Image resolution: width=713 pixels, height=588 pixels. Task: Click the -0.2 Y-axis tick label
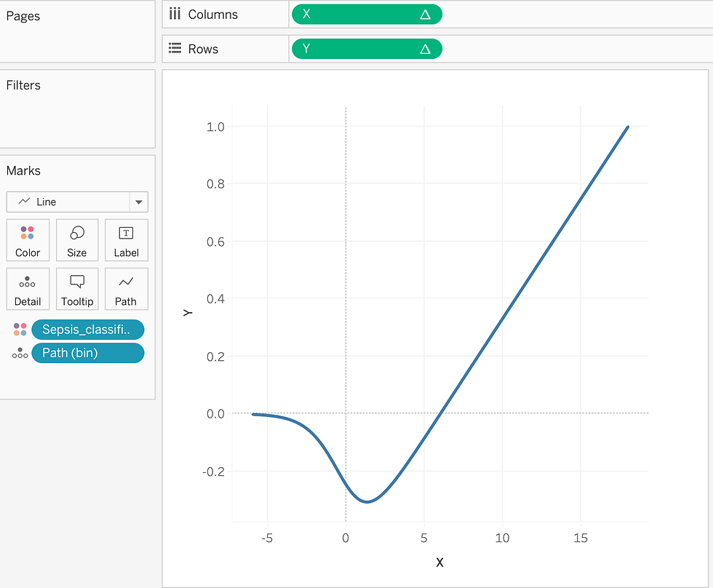tap(213, 472)
